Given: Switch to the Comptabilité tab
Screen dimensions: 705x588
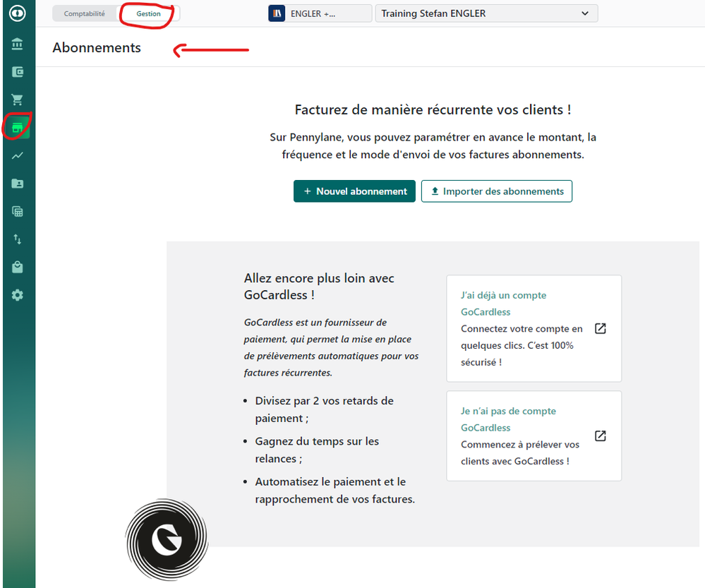Looking at the screenshot, I should click(x=85, y=13).
